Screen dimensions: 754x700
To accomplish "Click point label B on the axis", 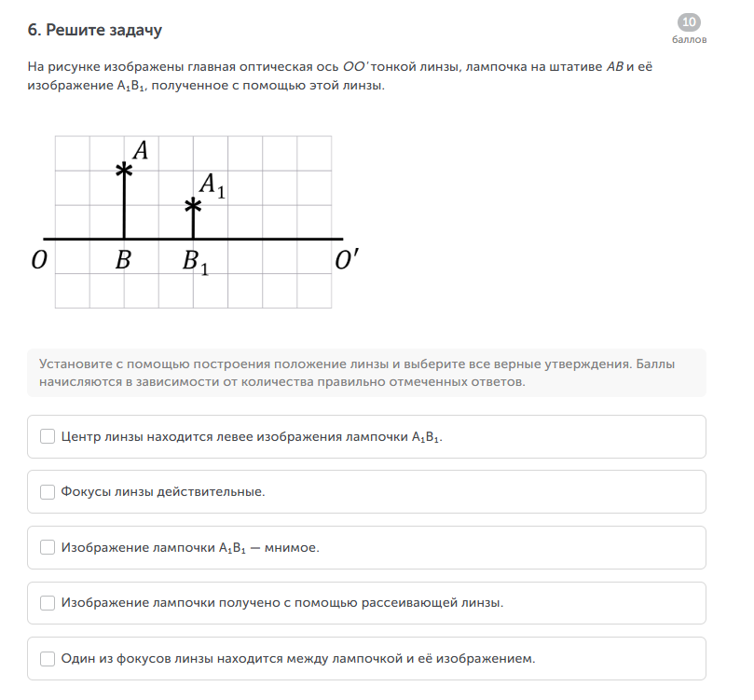I will 123,261.
